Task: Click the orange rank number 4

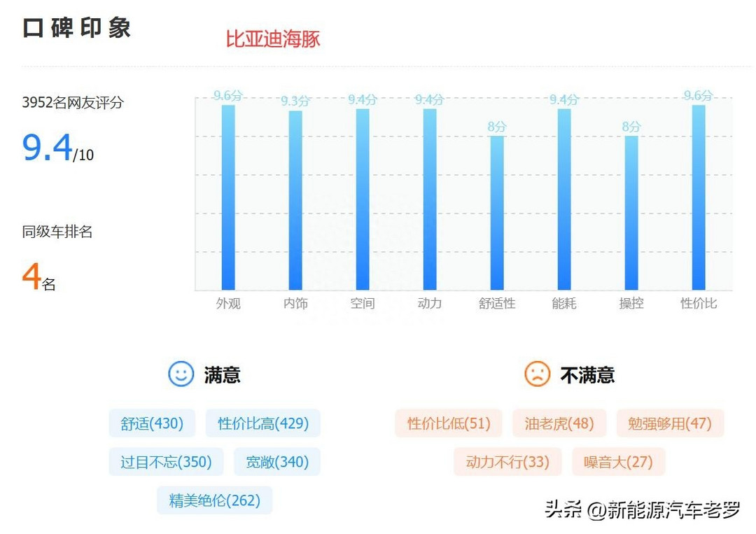Action: pyautogui.click(x=31, y=276)
